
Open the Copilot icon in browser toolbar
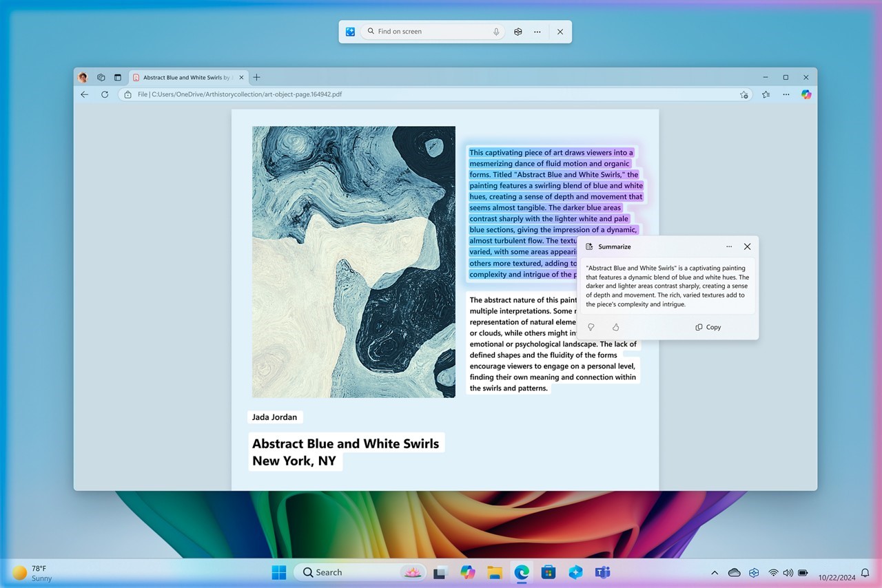pyautogui.click(x=806, y=94)
